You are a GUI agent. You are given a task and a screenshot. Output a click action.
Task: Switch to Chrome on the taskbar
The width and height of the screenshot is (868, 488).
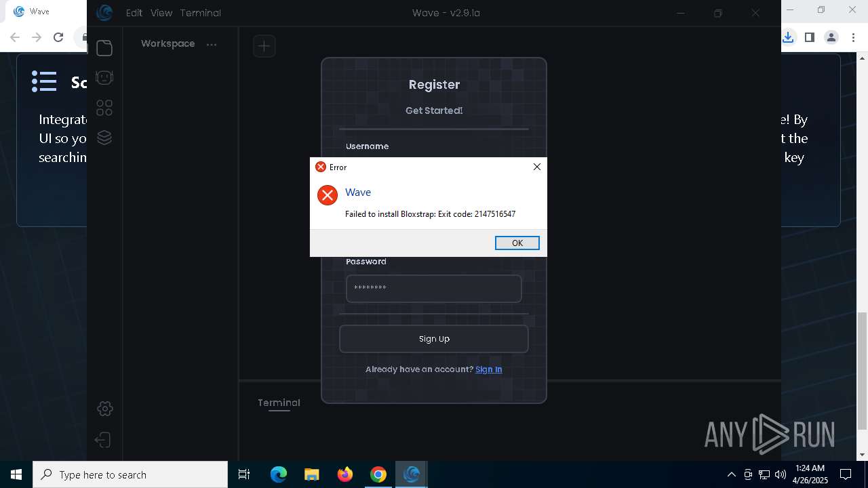378,474
